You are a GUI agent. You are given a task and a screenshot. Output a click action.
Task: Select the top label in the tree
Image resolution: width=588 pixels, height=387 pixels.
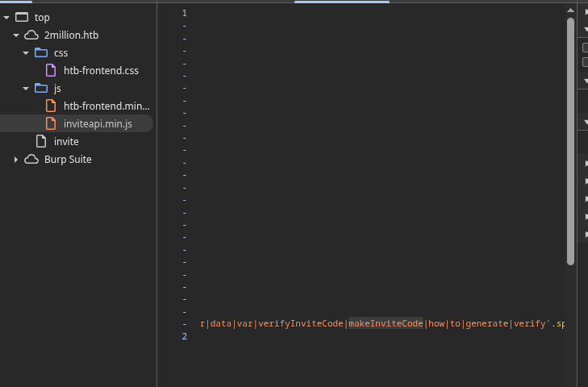[42, 18]
